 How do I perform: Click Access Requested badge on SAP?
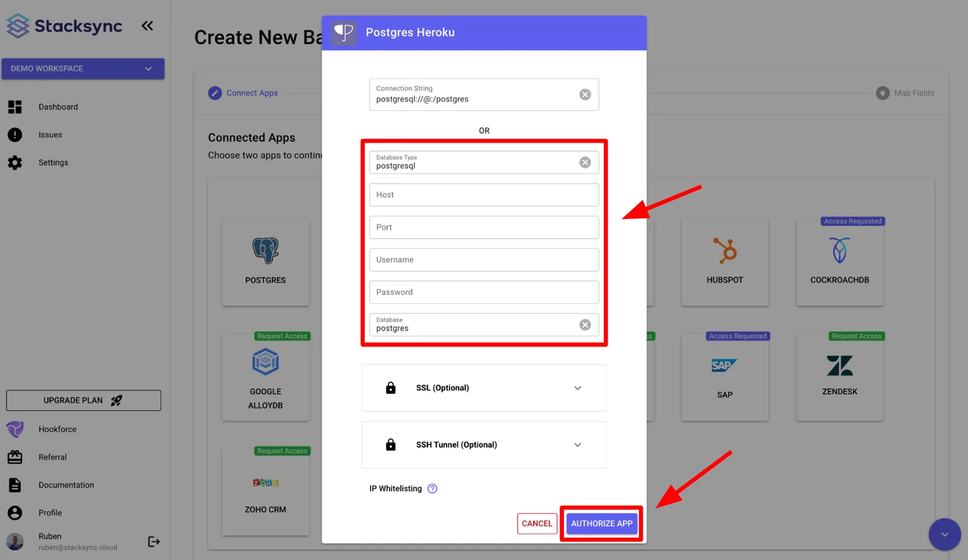point(738,336)
